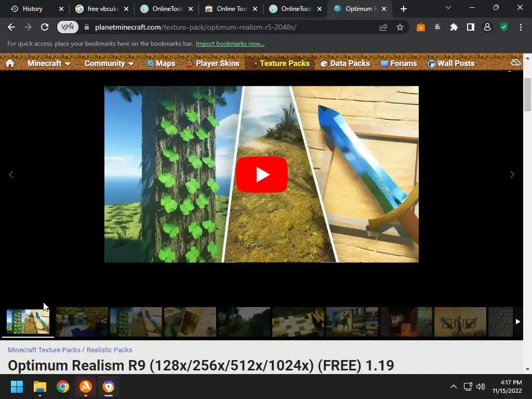Open the Data Packs section
Screen dimensions: 532x399
pyautogui.click(x=345, y=63)
